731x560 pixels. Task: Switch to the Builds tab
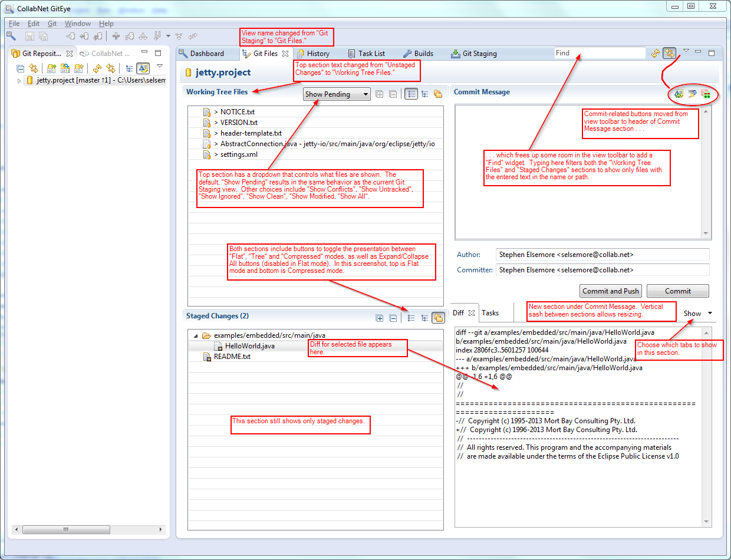coord(418,53)
